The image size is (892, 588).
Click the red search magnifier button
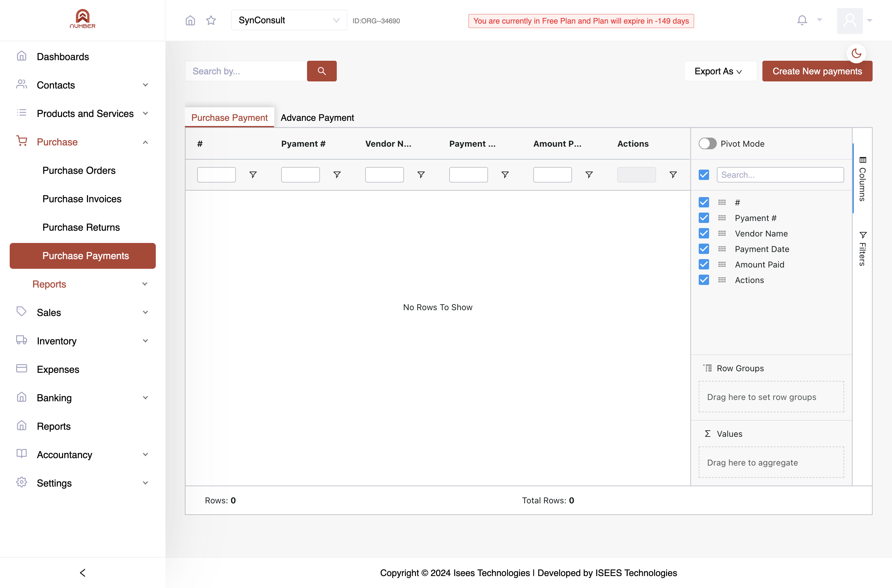(322, 71)
